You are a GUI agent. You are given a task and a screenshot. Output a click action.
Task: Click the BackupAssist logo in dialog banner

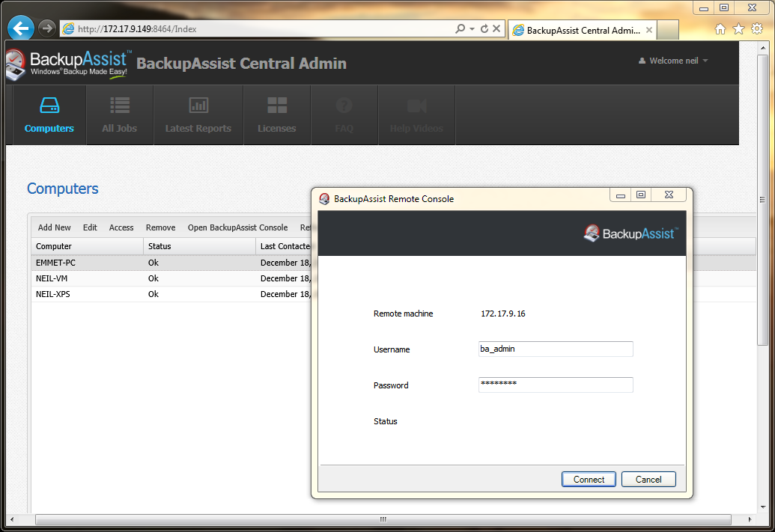(x=630, y=233)
